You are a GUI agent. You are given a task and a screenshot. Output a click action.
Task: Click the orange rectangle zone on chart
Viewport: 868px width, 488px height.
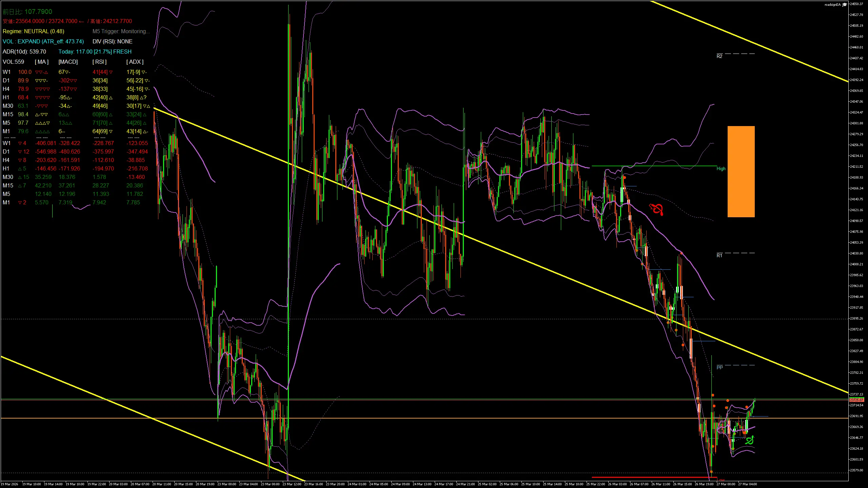point(741,171)
